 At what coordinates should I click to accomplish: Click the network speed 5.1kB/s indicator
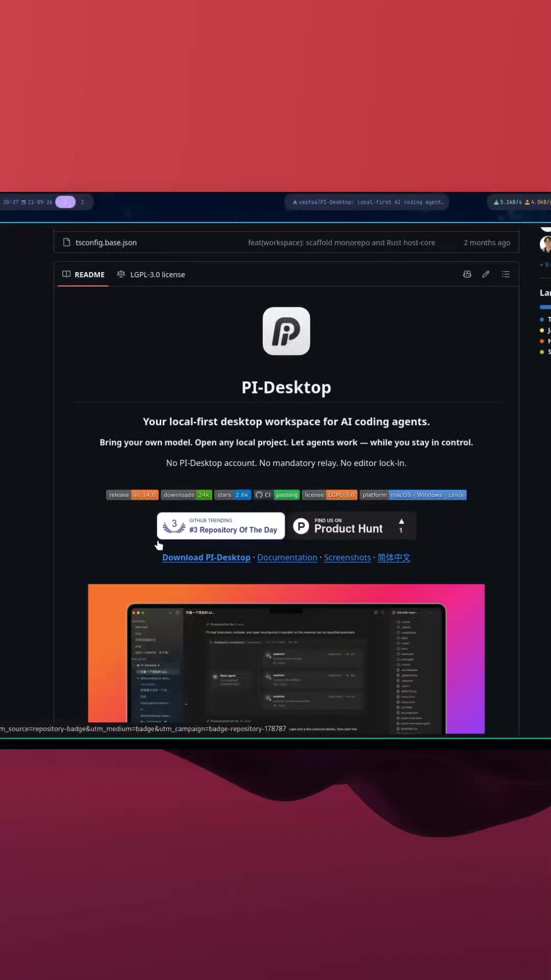coord(508,202)
